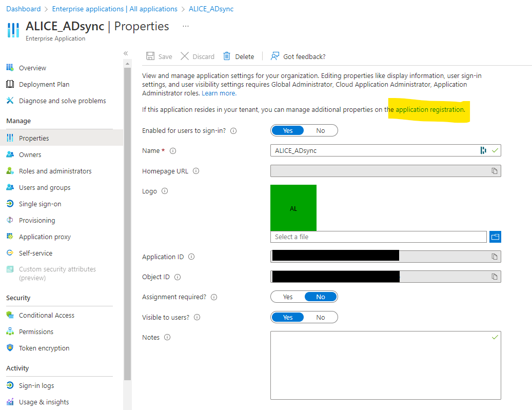Open the application registration link

tap(430, 110)
